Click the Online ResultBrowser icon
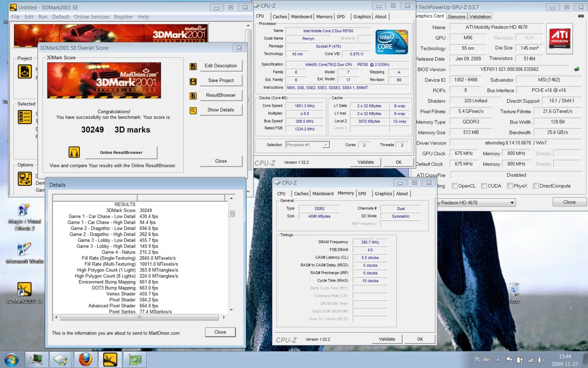This screenshot has width=588, height=368. coord(74,152)
